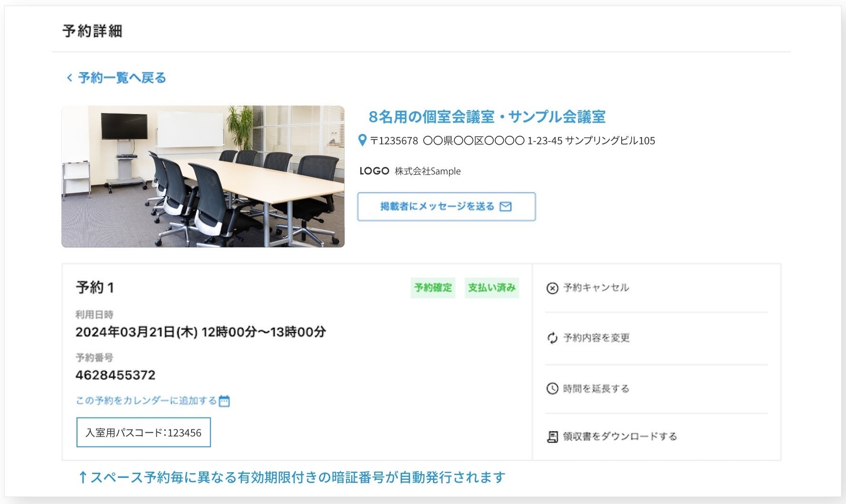
Task: Click the calendar icon beside add-to-calendar link
Action: pyautogui.click(x=224, y=401)
